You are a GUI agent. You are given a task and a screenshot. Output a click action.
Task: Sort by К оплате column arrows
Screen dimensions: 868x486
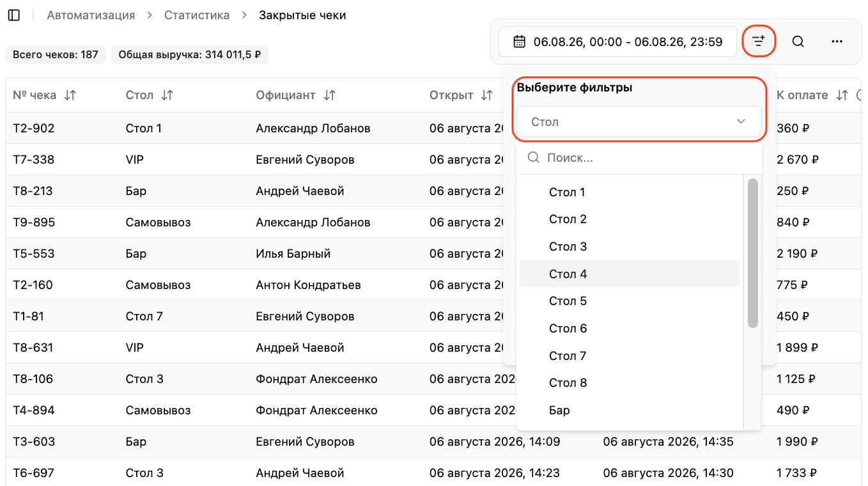tap(842, 95)
